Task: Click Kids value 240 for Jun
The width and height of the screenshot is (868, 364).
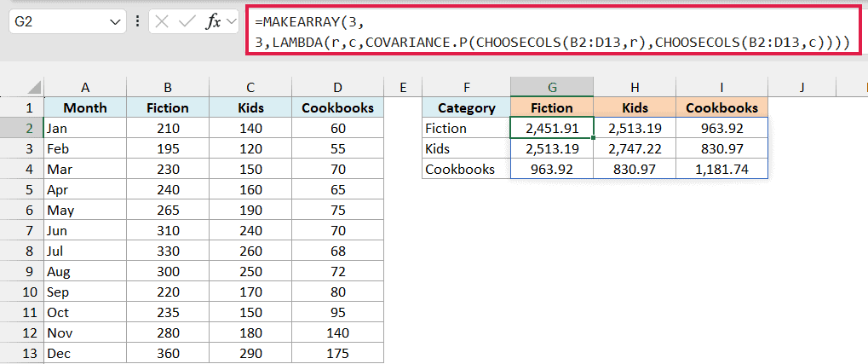Action: click(250, 230)
